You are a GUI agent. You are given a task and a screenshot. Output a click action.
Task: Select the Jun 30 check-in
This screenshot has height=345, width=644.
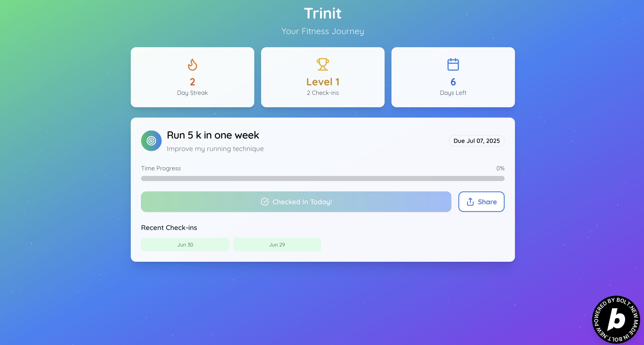[x=185, y=245]
